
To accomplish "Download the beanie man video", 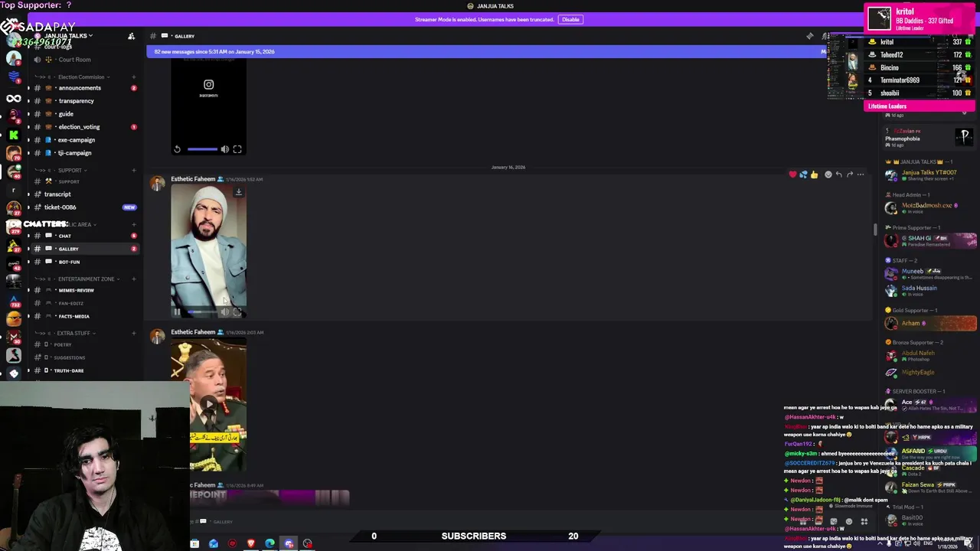I will 238,192.
